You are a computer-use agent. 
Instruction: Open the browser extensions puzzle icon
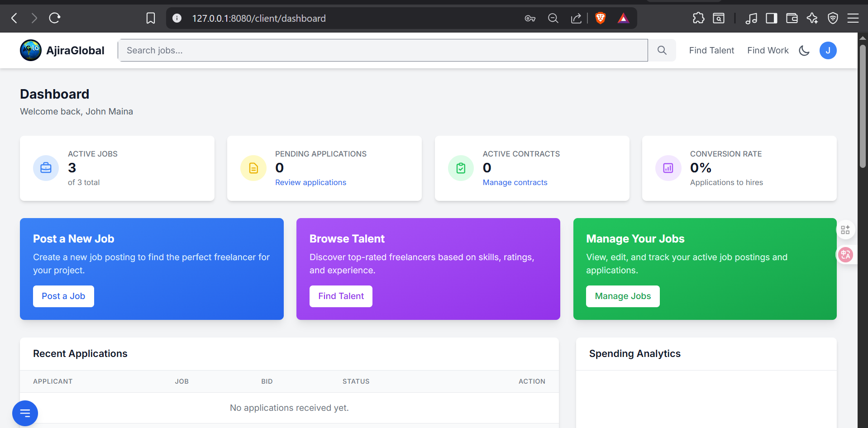[x=698, y=18]
